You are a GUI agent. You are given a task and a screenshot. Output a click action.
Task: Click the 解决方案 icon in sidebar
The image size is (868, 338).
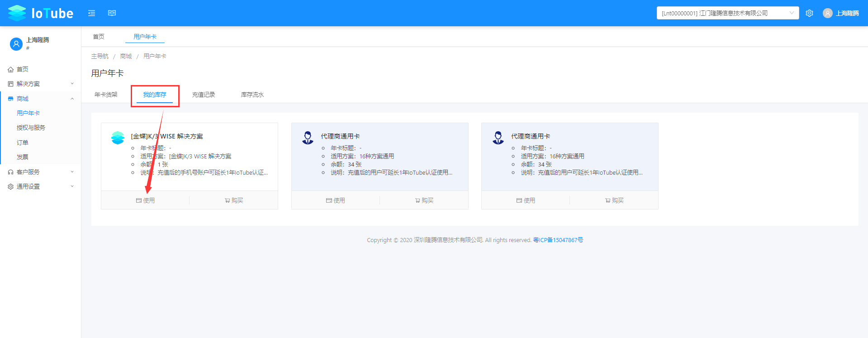(10, 84)
